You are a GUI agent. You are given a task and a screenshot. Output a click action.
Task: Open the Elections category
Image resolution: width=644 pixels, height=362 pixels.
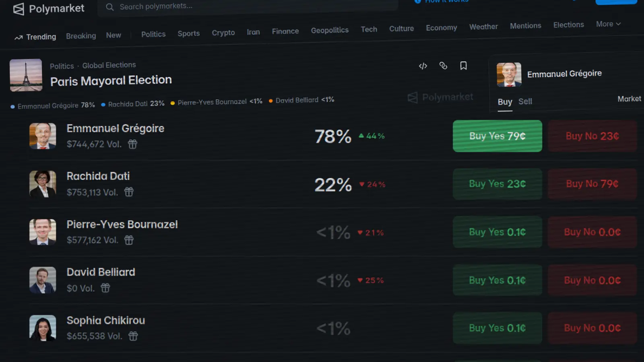pyautogui.click(x=569, y=25)
